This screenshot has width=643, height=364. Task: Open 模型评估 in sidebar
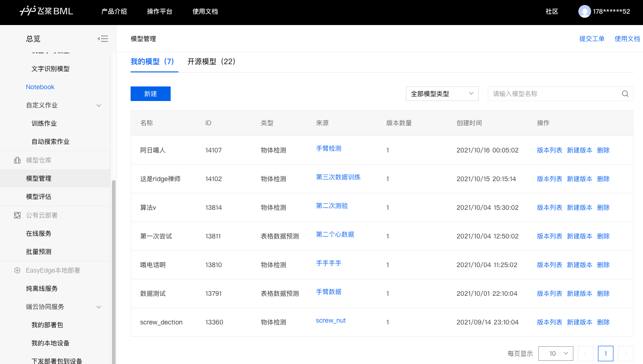(39, 197)
